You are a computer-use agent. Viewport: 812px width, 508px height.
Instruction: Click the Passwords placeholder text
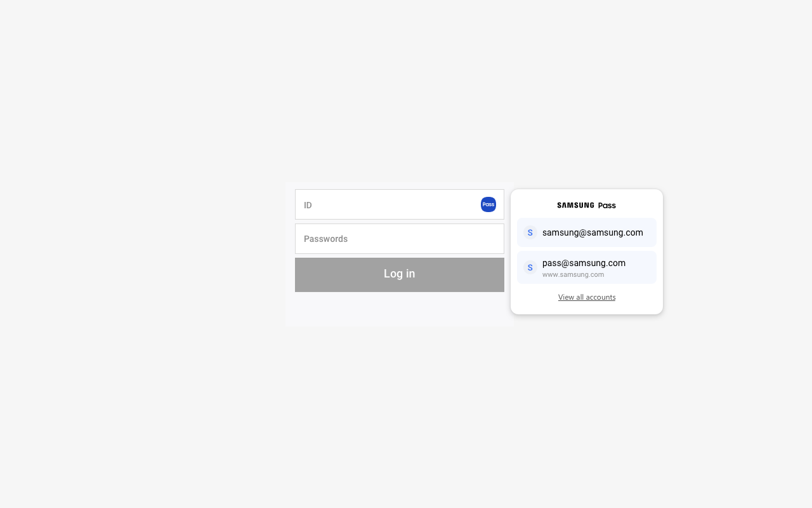[x=325, y=239]
